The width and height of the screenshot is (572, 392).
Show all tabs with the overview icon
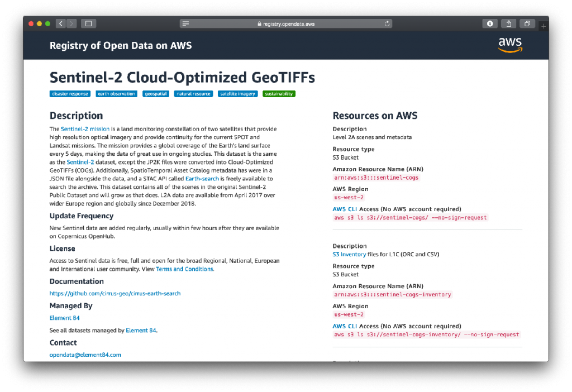[x=527, y=23]
